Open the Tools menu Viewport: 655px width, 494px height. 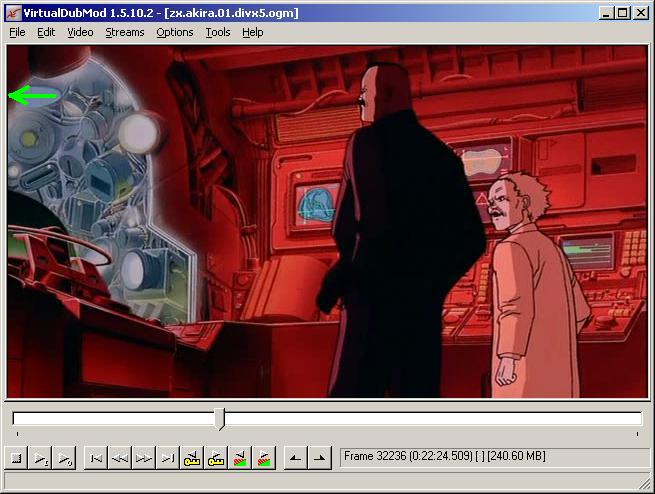point(218,32)
